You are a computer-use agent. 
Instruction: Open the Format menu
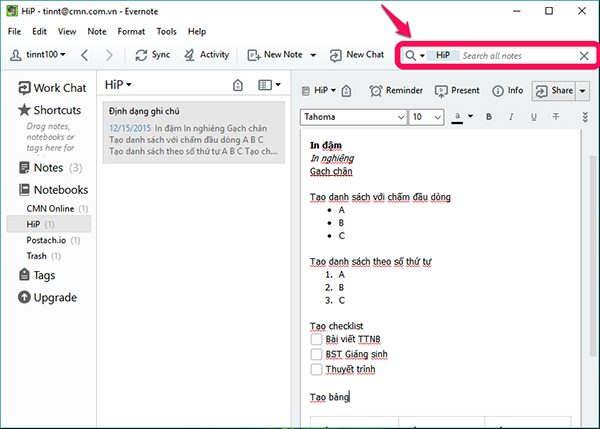pos(131,32)
